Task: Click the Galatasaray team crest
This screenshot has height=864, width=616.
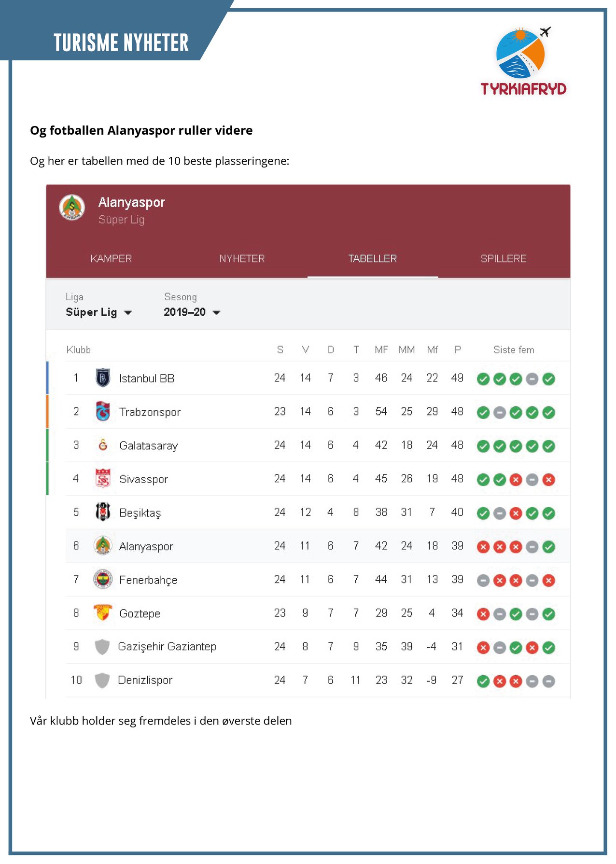Action: coord(102,445)
